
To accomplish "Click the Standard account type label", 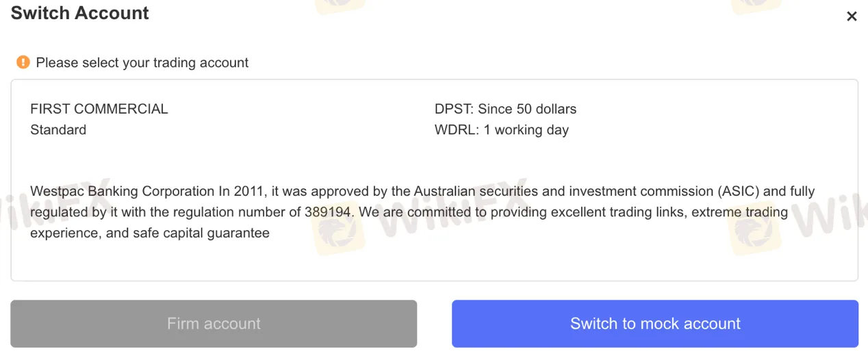I will point(58,130).
